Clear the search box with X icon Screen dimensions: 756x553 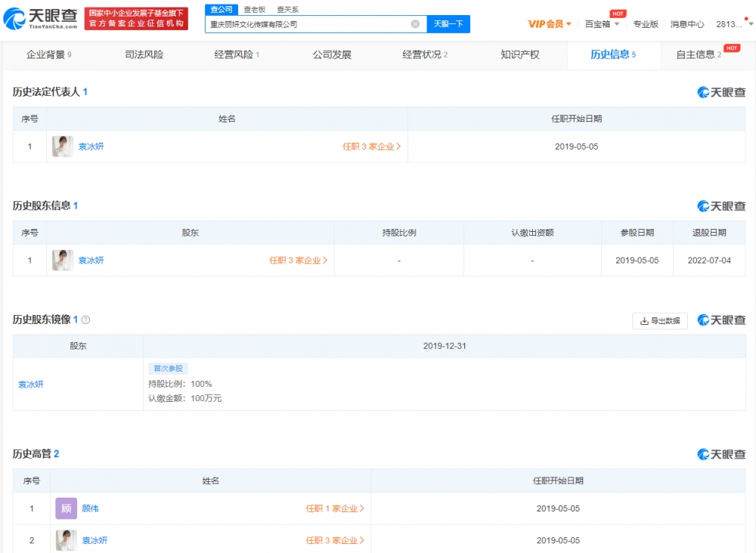[x=415, y=24]
